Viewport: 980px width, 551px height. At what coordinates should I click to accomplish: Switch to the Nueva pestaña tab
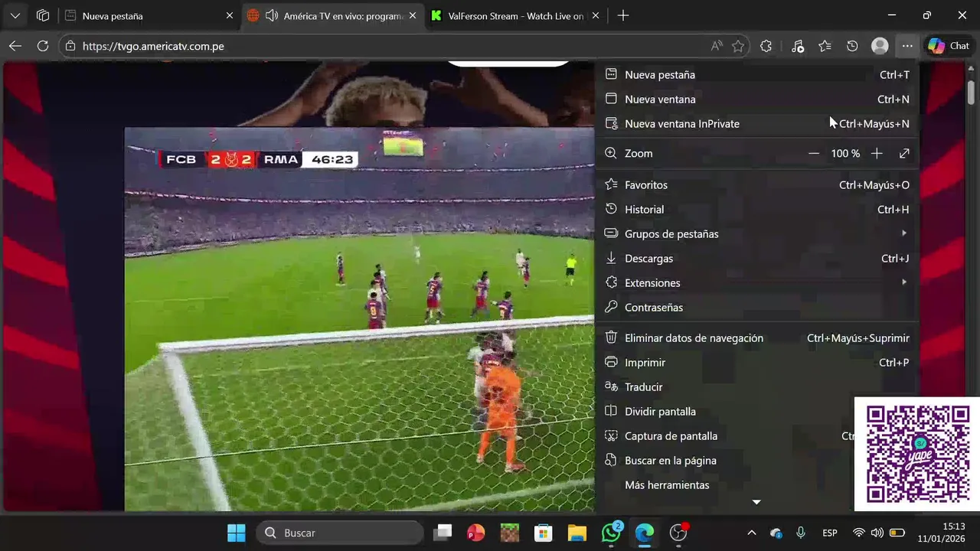coord(149,15)
